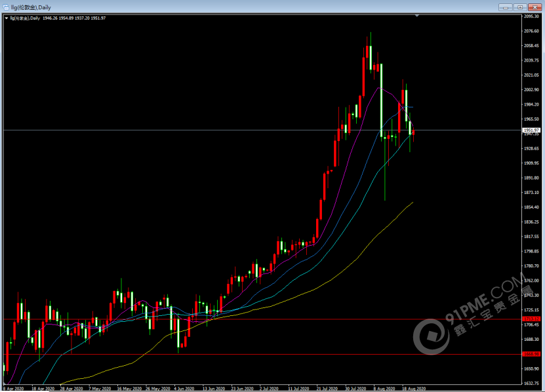Click the 1632.75 price axis label
Screen dimensions: 545x392
pyautogui.click(x=531, y=383)
